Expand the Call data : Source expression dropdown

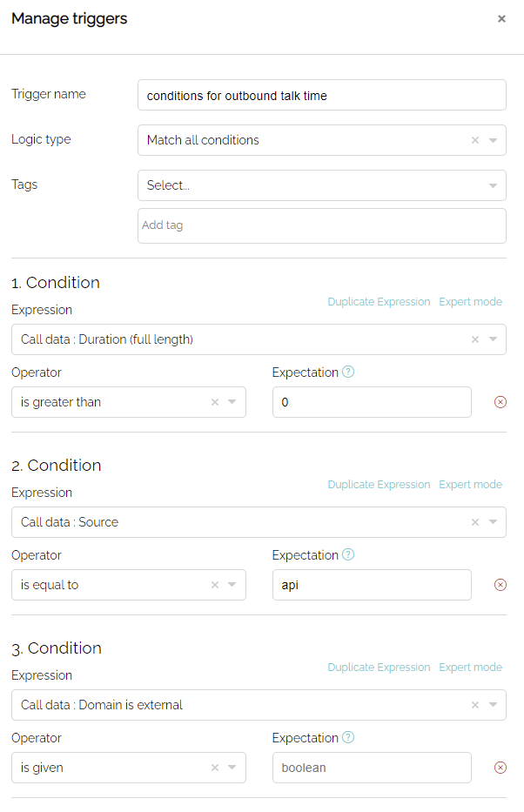[x=493, y=522]
